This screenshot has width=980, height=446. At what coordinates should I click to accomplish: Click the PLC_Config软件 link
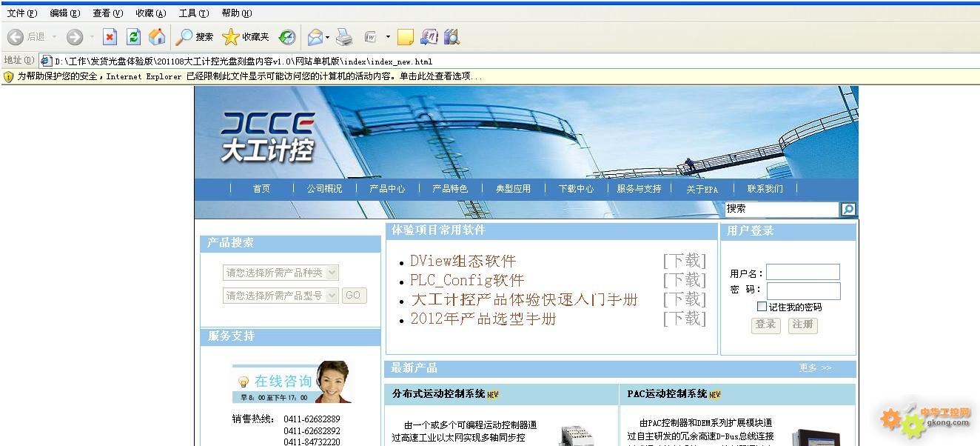467,280
